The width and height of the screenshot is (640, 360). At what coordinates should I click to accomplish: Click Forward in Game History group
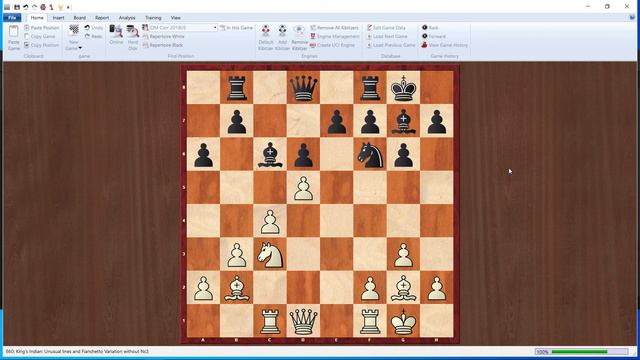[433, 36]
